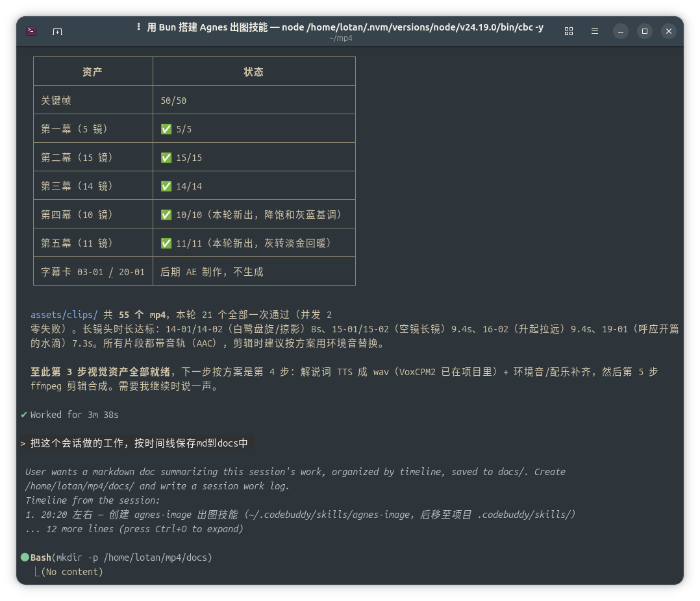
Task: Click the 状态 table header
Action: [253, 72]
